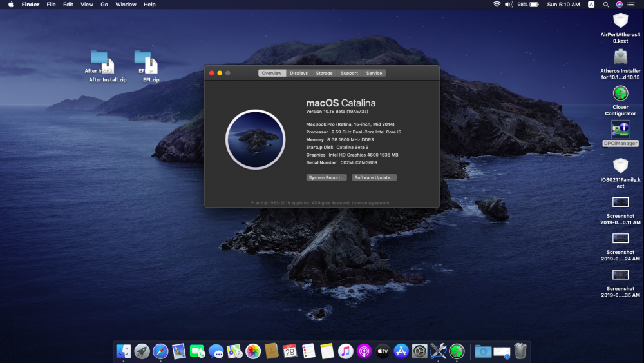Open App Store from the Dock
The width and height of the screenshot is (644, 363).
pyautogui.click(x=401, y=351)
